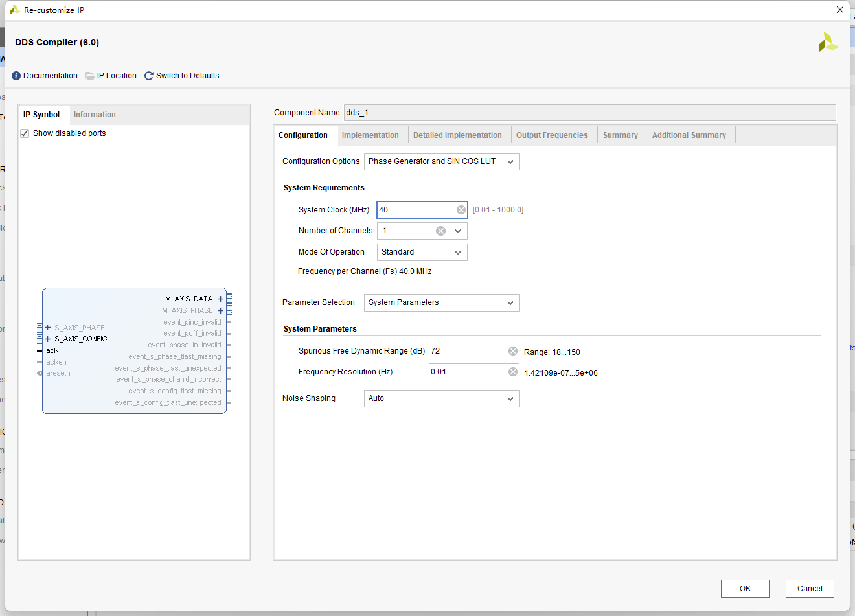Screen dimensions: 855x616
Task: Switch to the Implementation tab
Action: pyautogui.click(x=370, y=135)
